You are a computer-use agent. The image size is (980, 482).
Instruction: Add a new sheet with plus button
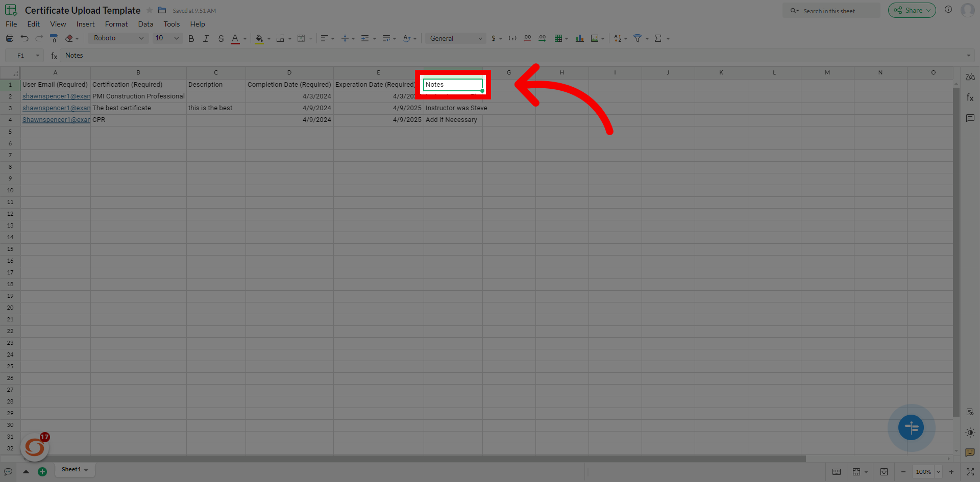pyautogui.click(x=42, y=472)
